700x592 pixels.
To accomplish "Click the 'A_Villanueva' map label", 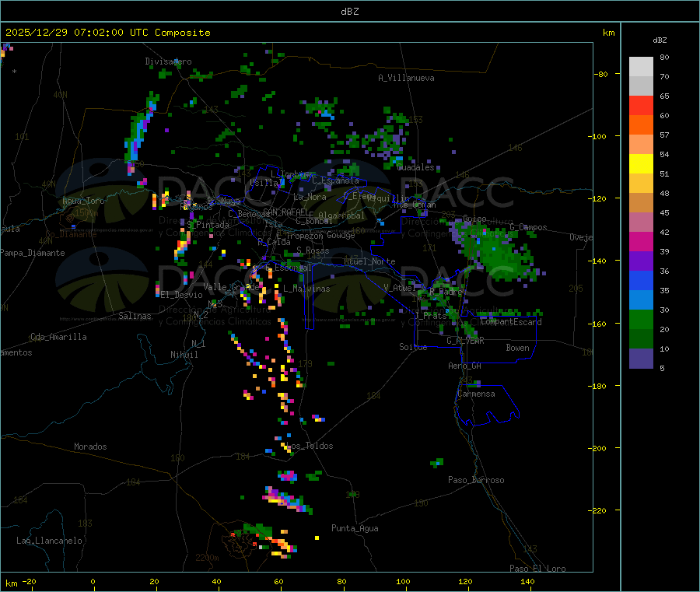I will click(x=406, y=78).
